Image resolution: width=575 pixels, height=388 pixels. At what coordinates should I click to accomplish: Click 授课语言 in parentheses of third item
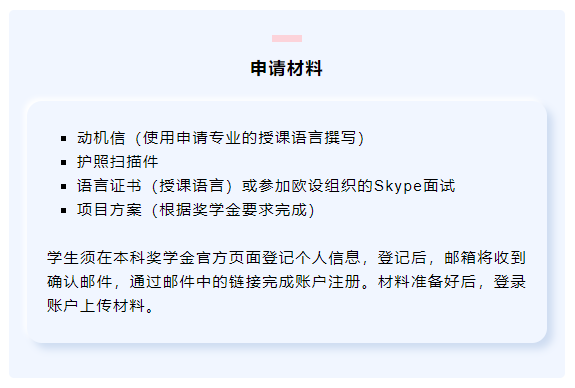(x=192, y=186)
